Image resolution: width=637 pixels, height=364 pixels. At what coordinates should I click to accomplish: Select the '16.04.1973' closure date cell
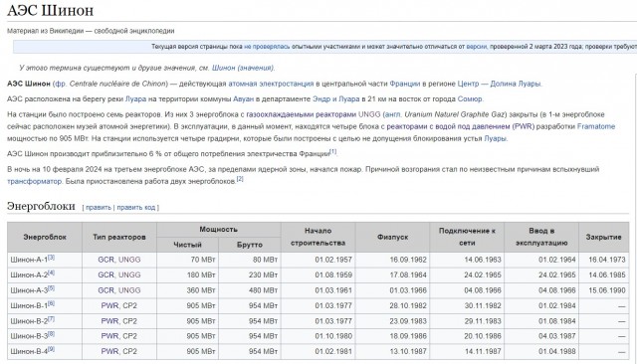604,260
